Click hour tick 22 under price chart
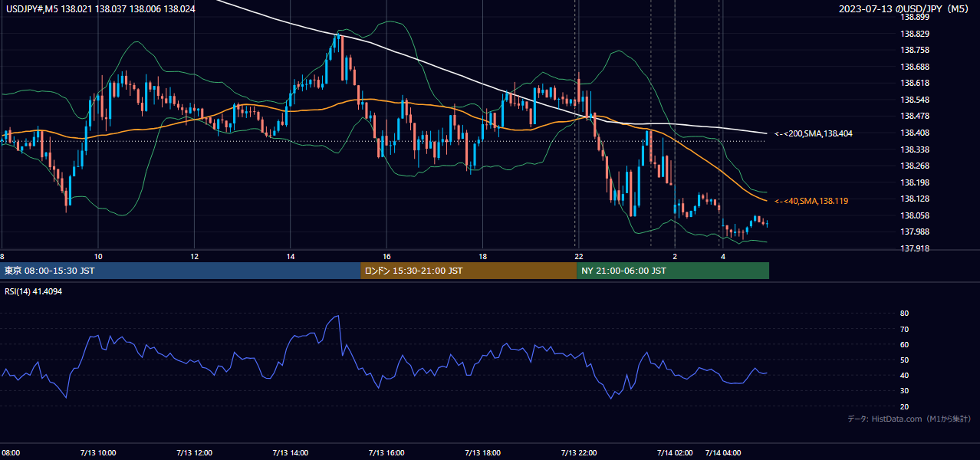Viewport: 980px width, 460px height. pyautogui.click(x=579, y=256)
